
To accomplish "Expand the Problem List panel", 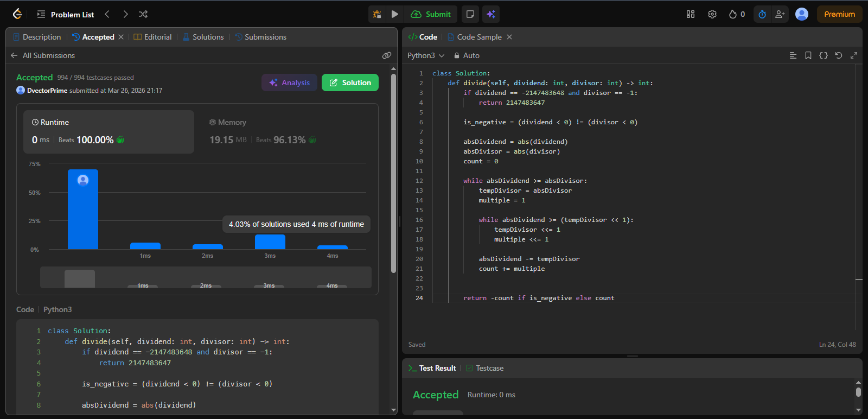I will click(x=65, y=14).
